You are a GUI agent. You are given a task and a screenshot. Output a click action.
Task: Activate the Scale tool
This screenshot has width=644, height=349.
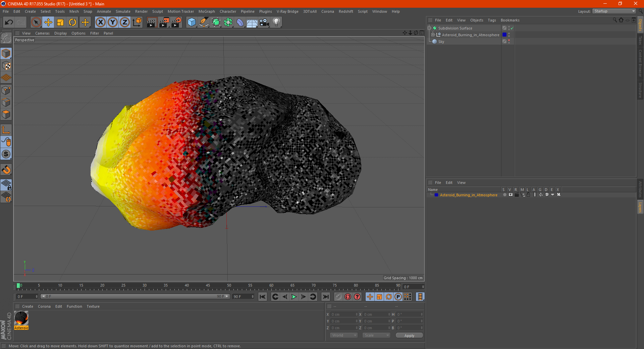[x=60, y=22]
